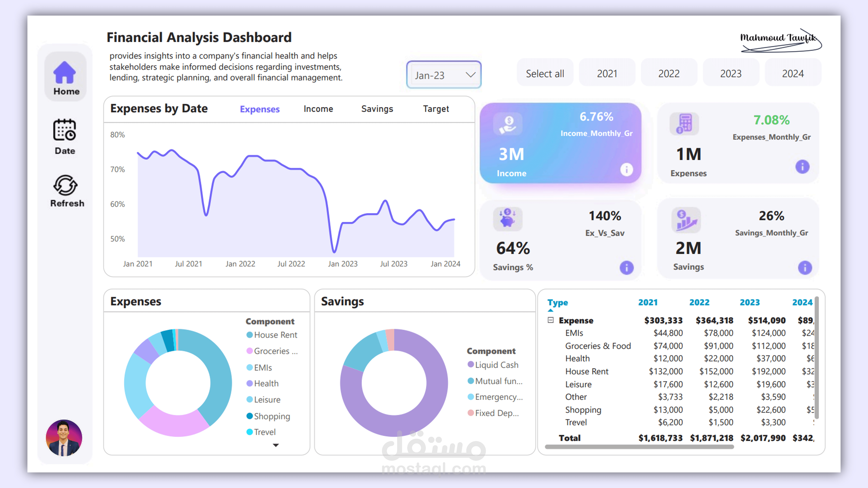The height and width of the screenshot is (488, 868).
Task: Expand more Expenses legend items arrow
Action: coord(276,445)
